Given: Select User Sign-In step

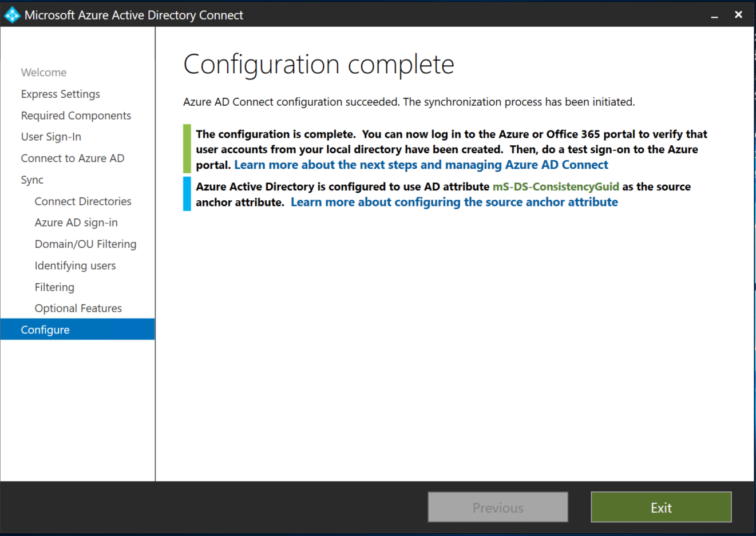Looking at the screenshot, I should [51, 137].
